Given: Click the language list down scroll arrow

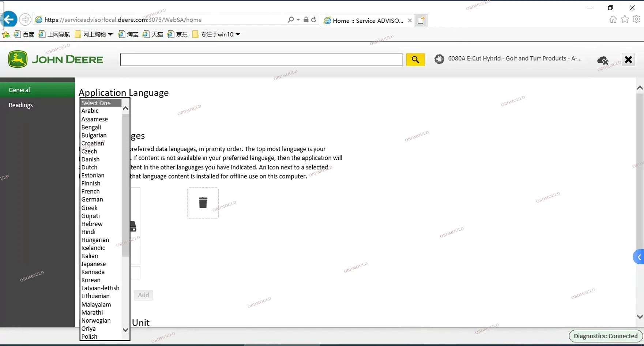Looking at the screenshot, I should click(x=125, y=330).
